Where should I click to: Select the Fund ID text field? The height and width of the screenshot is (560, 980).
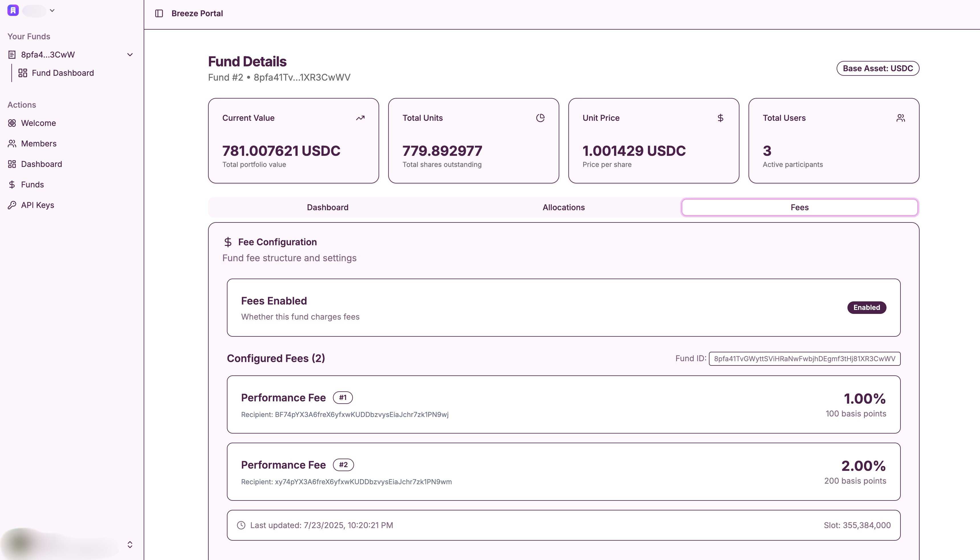tap(804, 358)
